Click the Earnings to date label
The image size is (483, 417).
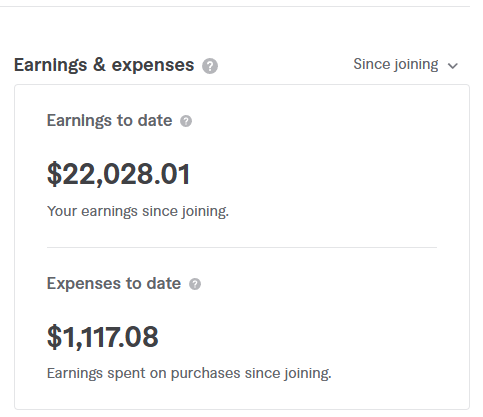(109, 121)
